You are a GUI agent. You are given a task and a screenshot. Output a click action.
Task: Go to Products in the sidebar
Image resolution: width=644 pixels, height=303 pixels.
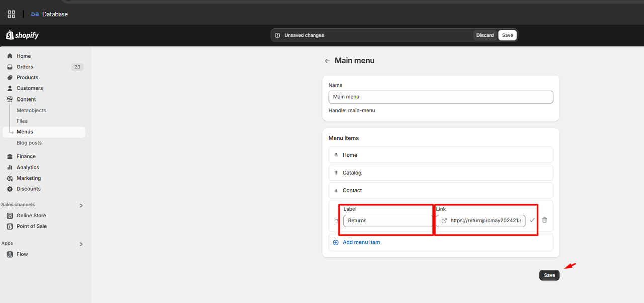click(x=27, y=77)
